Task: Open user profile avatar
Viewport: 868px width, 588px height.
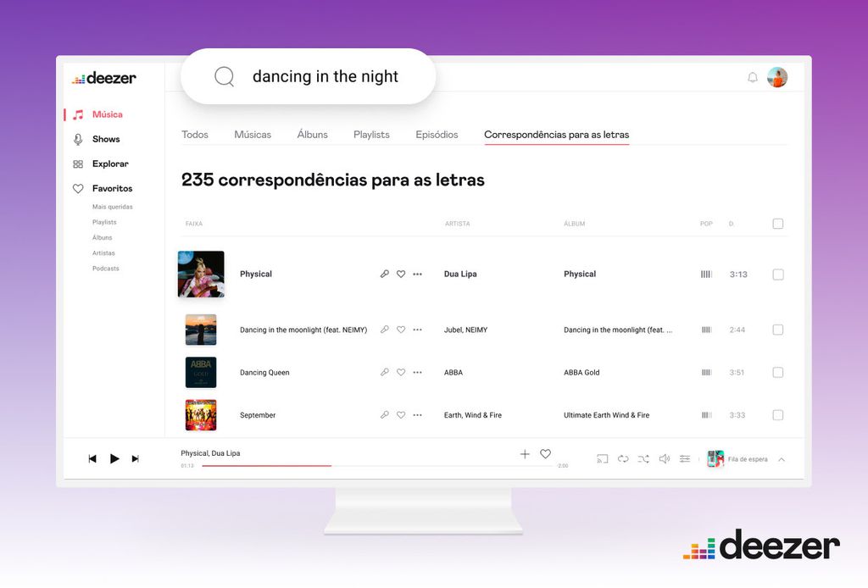Action: pos(777,77)
